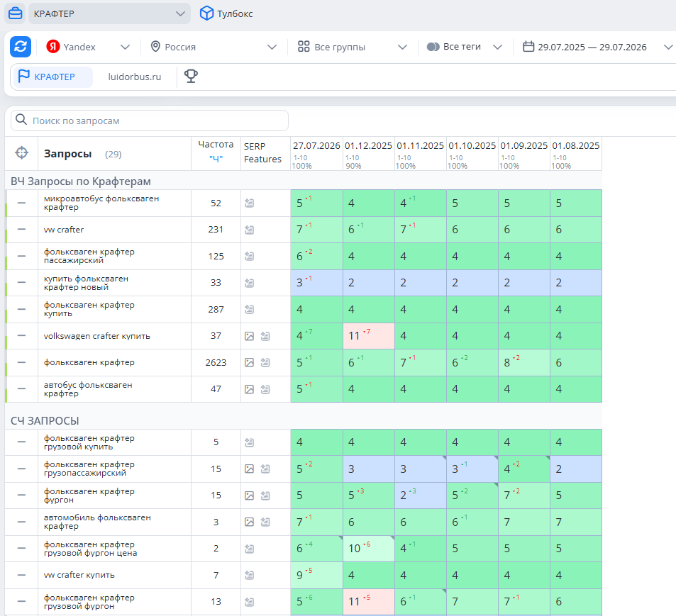The width and height of the screenshot is (676, 616).
Task: Click image SERP icon for 'автомобиль фольксваген крафтер'
Action: 249,522
